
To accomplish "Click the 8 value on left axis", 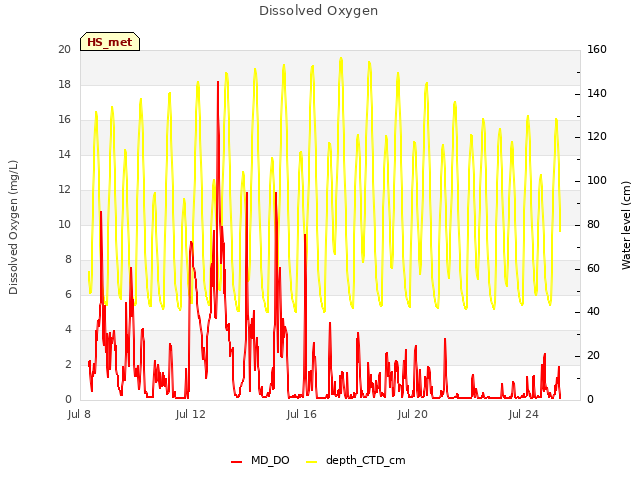I will pos(68,260).
